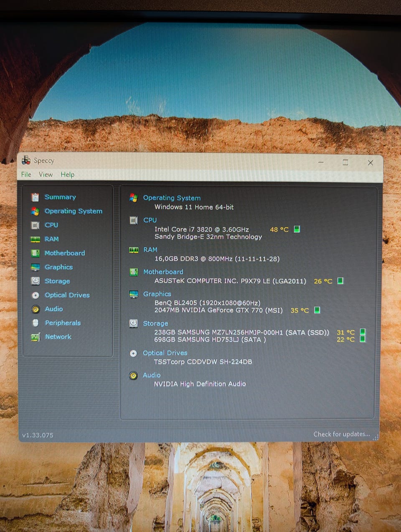Click the Motherboard icon in sidebar

[36, 253]
